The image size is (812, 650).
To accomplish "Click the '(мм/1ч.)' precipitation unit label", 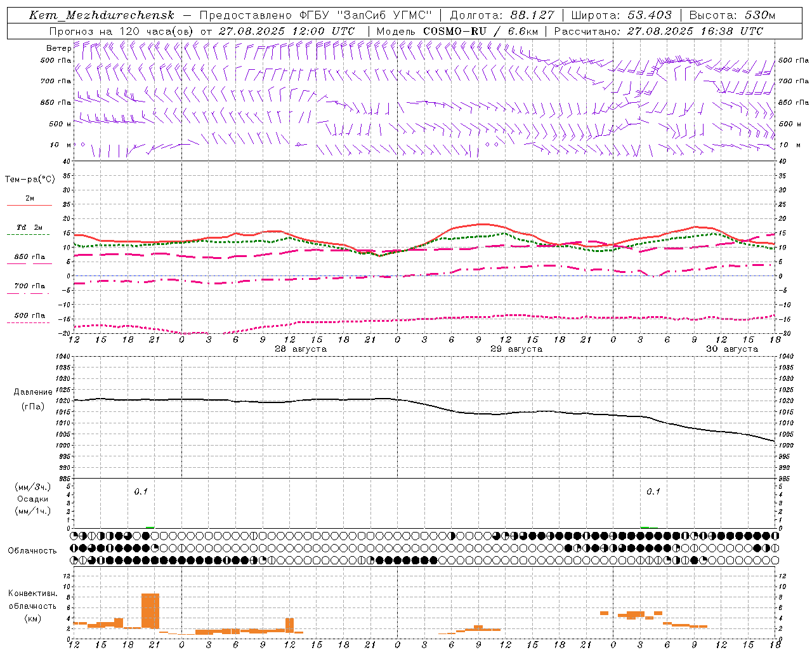I will 33,511.
